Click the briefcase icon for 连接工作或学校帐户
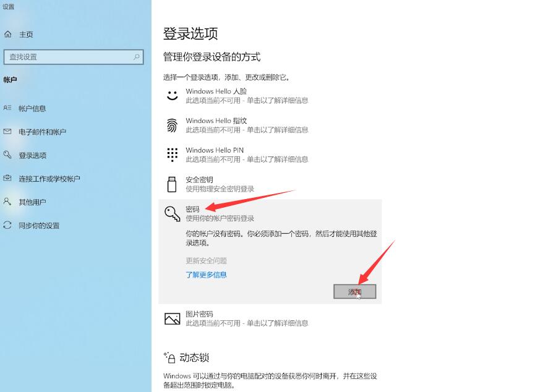 click(x=7, y=178)
